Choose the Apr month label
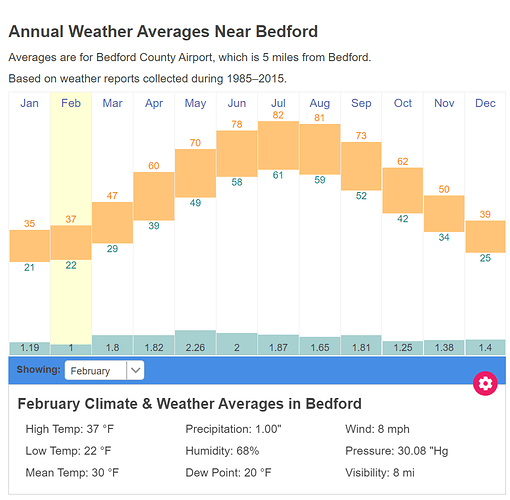510x500 pixels. [x=154, y=103]
